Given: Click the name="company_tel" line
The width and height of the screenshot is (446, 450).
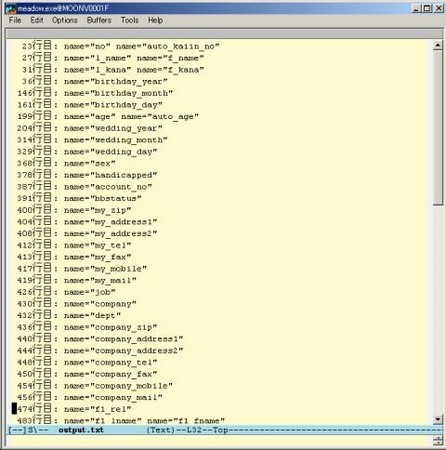Looking at the screenshot, I should click(x=87, y=362).
